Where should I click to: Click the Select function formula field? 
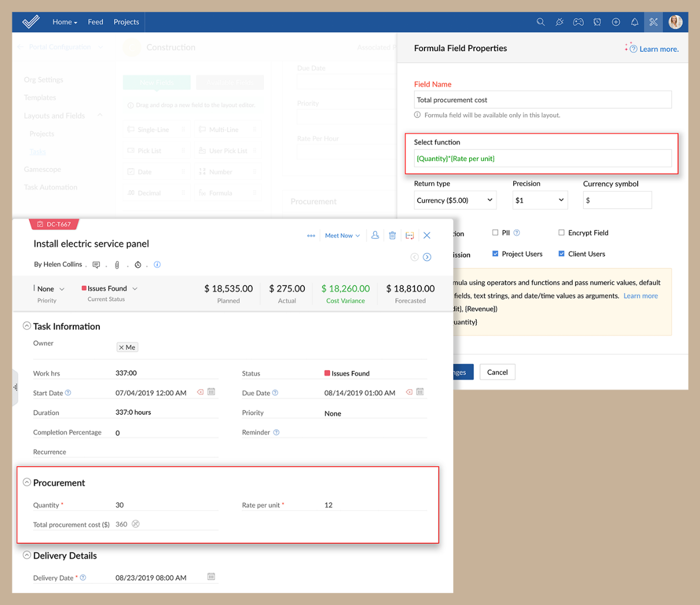coord(542,159)
